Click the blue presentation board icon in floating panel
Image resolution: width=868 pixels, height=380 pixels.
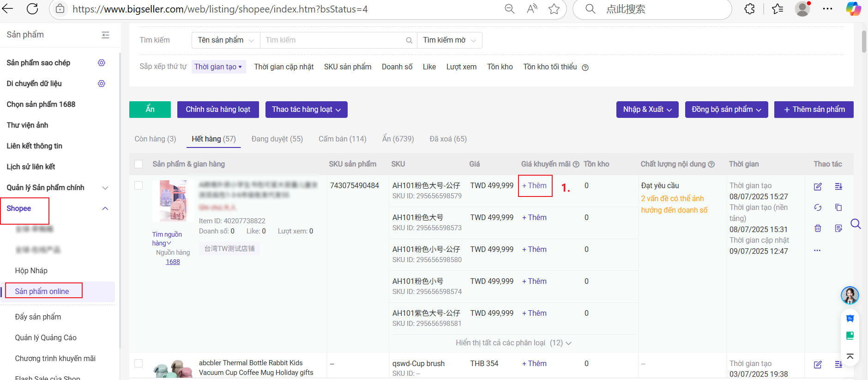click(x=850, y=319)
